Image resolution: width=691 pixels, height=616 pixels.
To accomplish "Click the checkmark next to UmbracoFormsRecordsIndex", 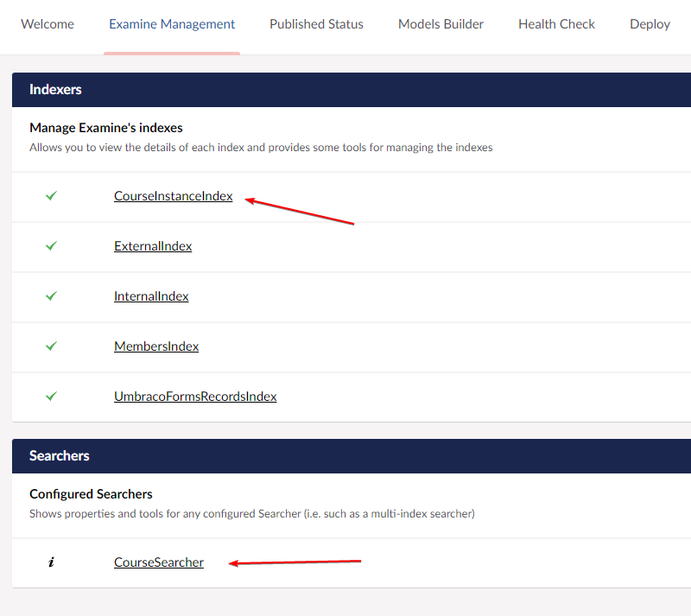I will click(x=51, y=397).
